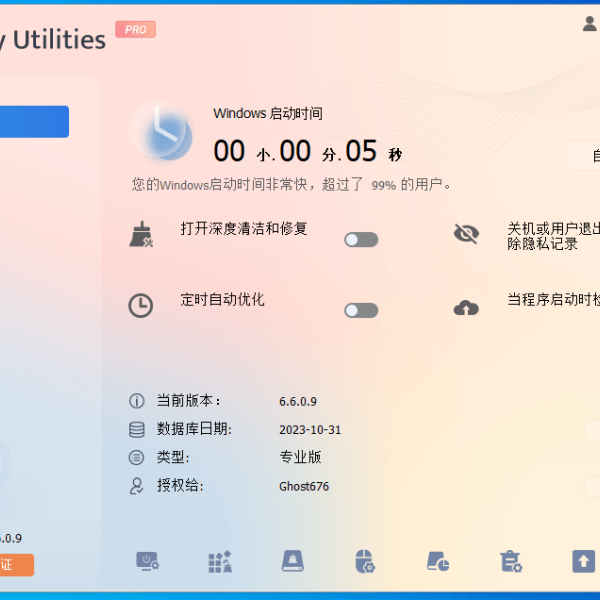This screenshot has width=600, height=600.
Task: Enable the 打开深度清洁和修复 toggle
Action: tap(361, 240)
